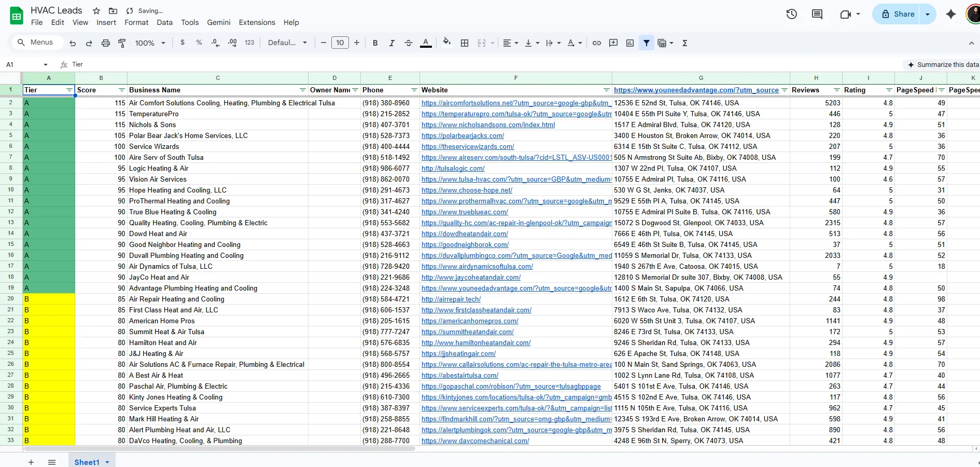Click the Insert comment icon
The image size is (980, 467).
(x=613, y=43)
